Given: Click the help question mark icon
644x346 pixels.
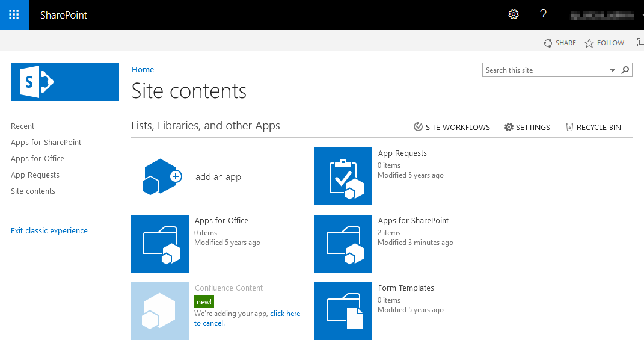Looking at the screenshot, I should point(543,14).
